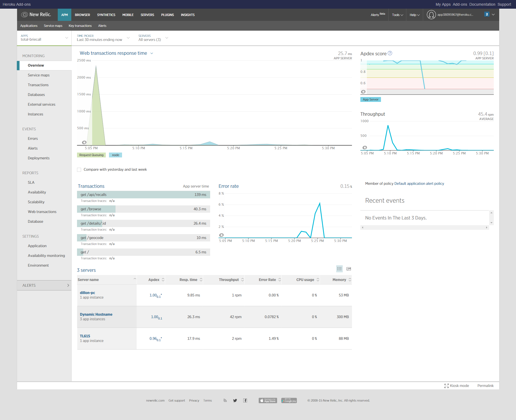Open Default application alert policy link
Viewport: 516px width, 420px height.
pos(419,183)
